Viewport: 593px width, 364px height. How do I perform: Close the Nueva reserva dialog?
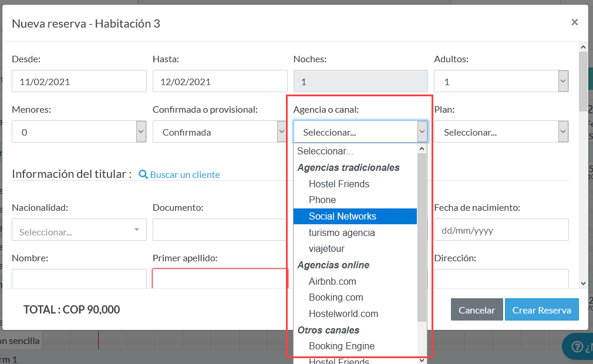574,22
